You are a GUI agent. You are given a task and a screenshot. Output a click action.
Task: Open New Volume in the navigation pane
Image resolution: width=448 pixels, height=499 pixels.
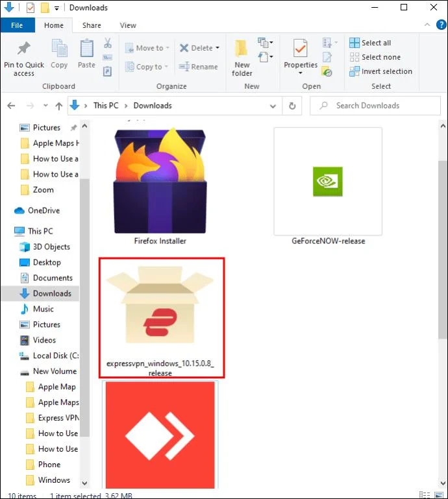49,371
